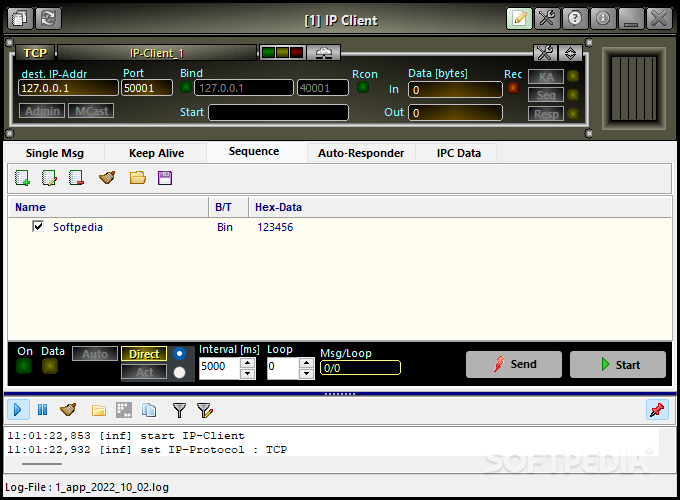Click the Auto mode button
The width and height of the screenshot is (680, 500).
95,354
